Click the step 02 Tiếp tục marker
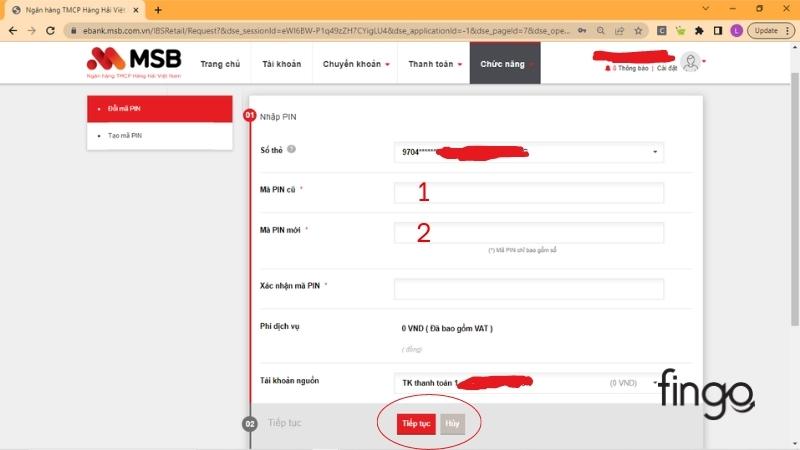This screenshot has height=450, width=800. 249,423
